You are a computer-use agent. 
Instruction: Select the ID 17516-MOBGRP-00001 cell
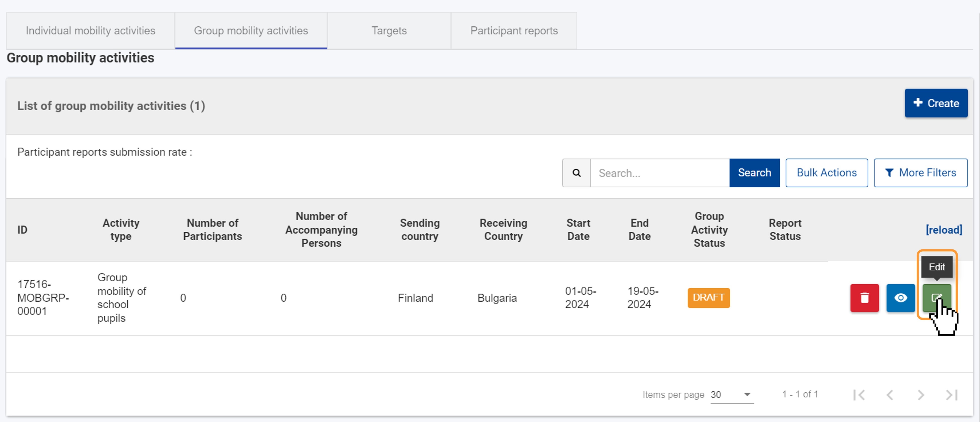(x=43, y=298)
